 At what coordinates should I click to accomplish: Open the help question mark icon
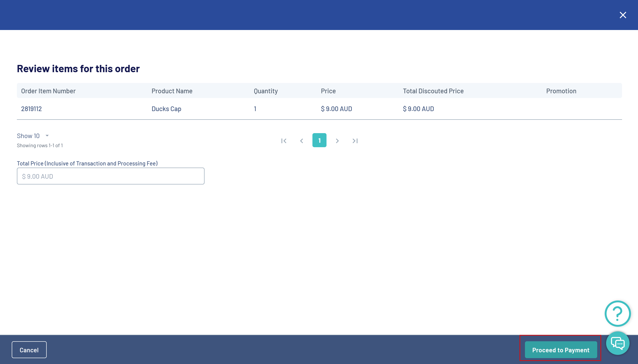point(617,313)
